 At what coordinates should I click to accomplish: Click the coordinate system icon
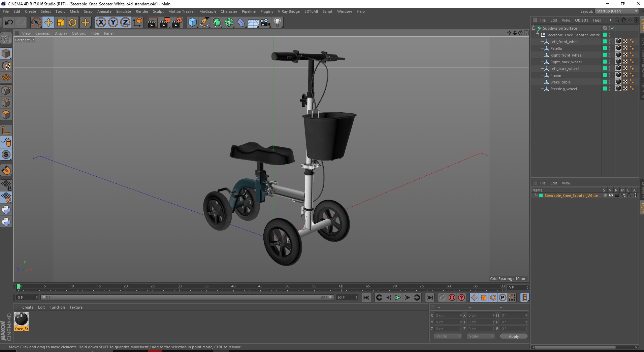(138, 23)
